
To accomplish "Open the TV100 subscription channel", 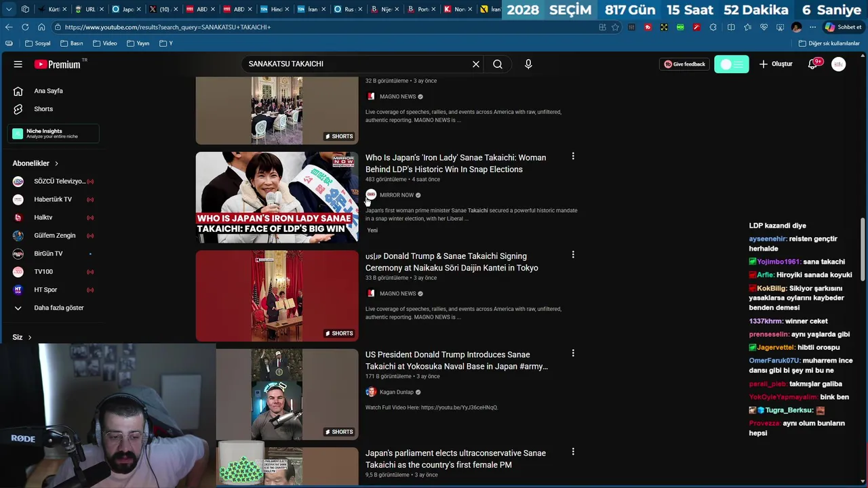I will pos(52,271).
